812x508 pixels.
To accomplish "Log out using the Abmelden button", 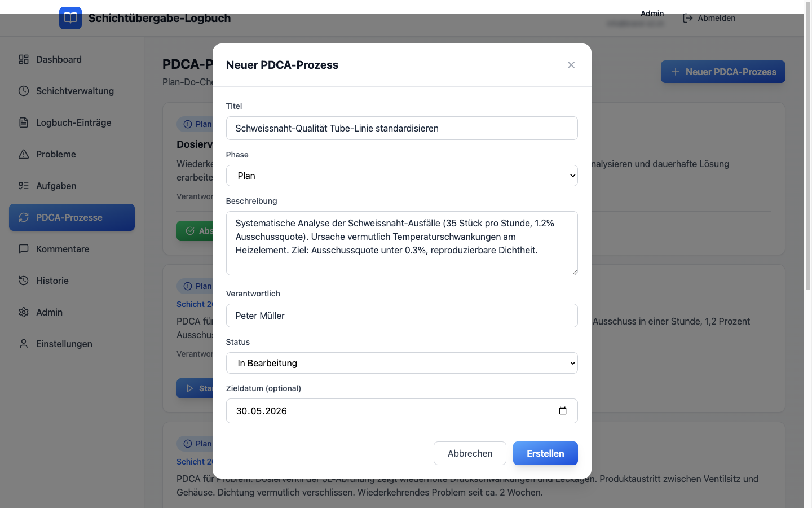I will tap(709, 18).
